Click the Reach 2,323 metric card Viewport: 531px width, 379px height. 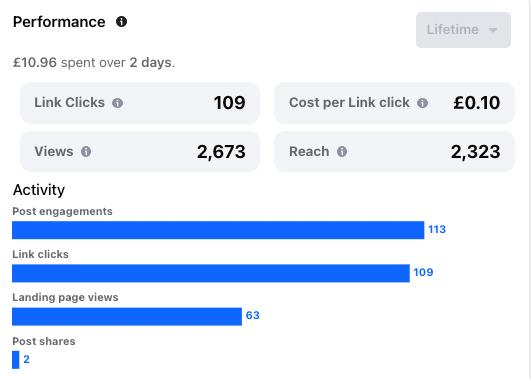(x=394, y=151)
